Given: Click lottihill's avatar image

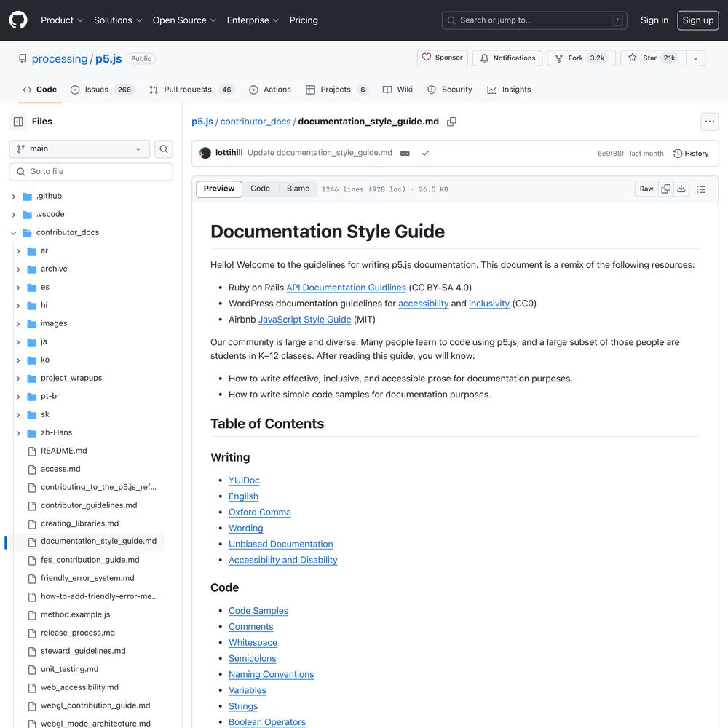Looking at the screenshot, I should 205,153.
